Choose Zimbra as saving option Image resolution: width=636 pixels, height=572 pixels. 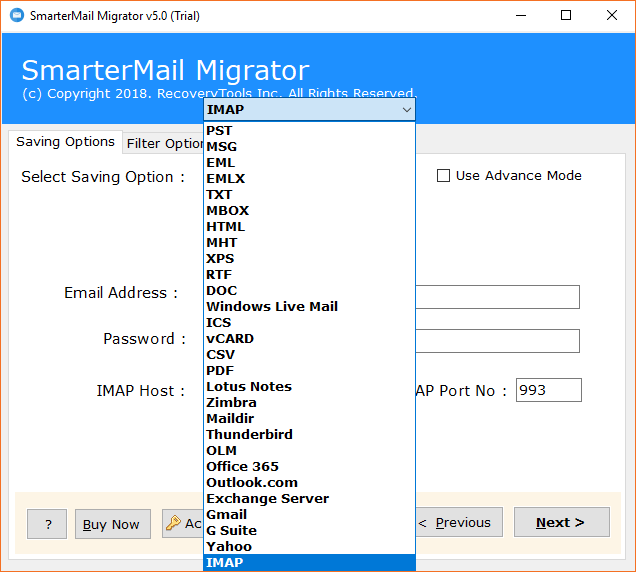click(309, 402)
